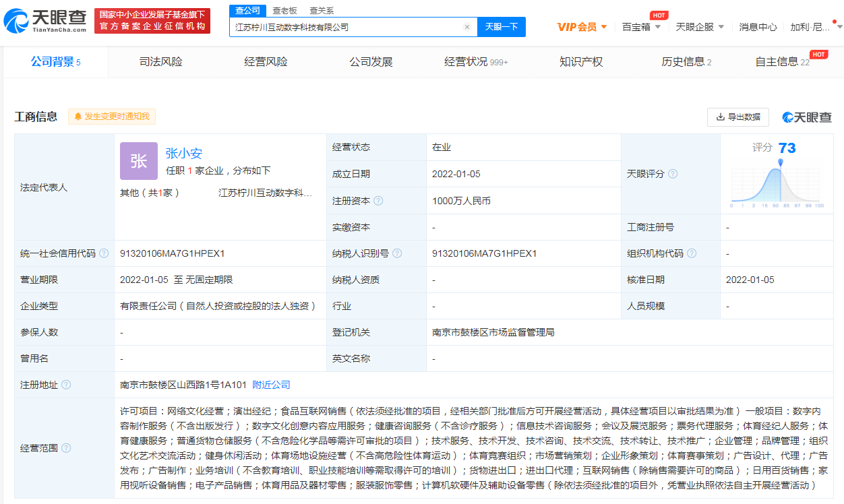Click the 江苏柠川互动数字科… company link
The width and height of the screenshot is (844, 504).
coord(266,193)
